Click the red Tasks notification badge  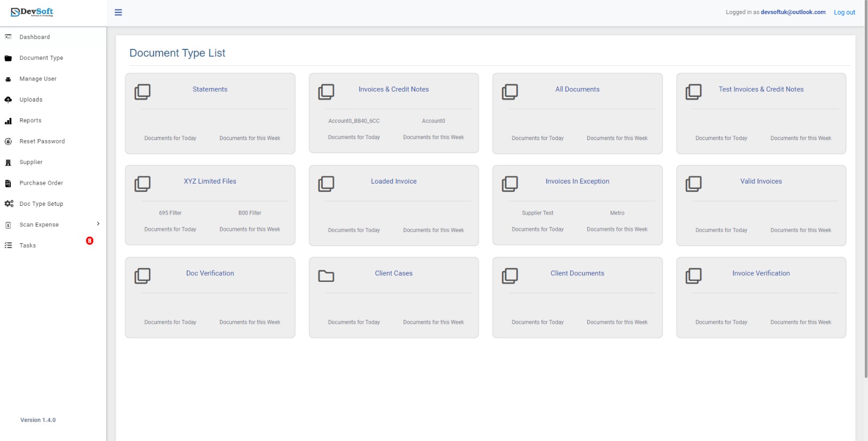[x=90, y=241]
